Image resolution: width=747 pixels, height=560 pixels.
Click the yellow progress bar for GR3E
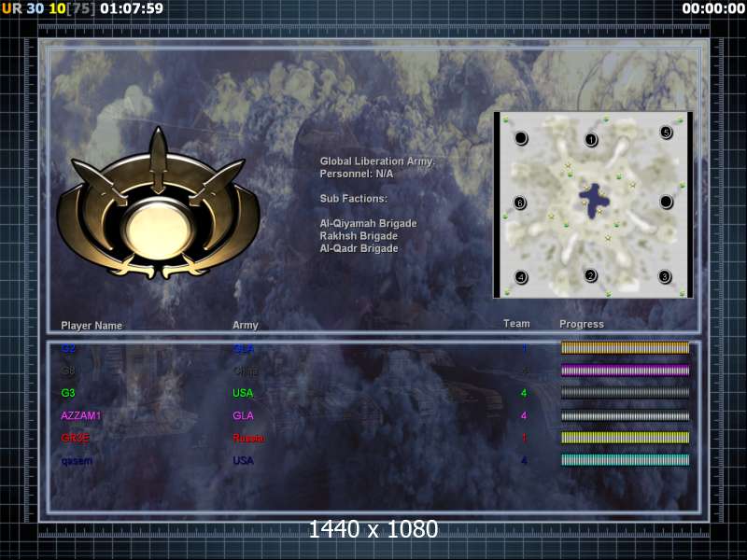click(x=625, y=438)
